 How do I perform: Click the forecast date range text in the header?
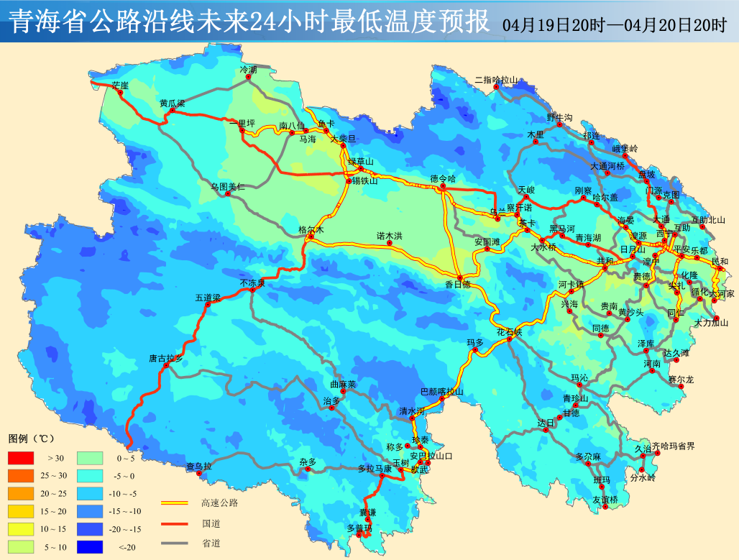pos(615,25)
